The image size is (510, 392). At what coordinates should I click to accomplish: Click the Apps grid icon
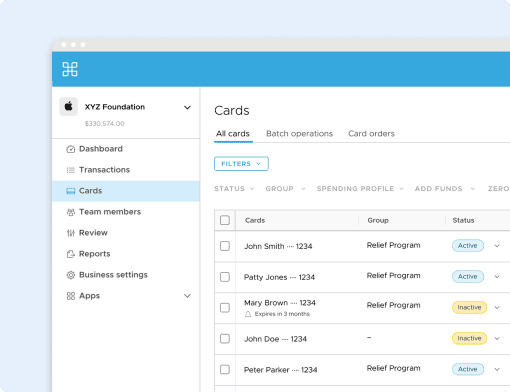71,296
